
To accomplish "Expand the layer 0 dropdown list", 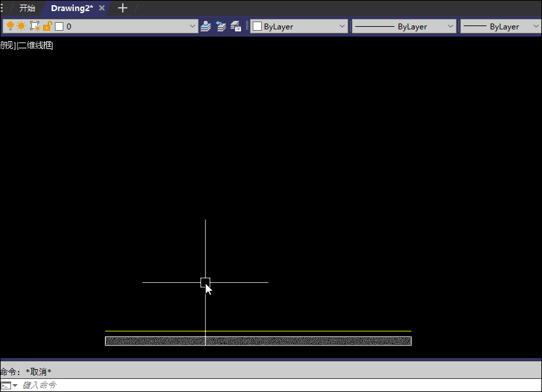I will pos(192,27).
